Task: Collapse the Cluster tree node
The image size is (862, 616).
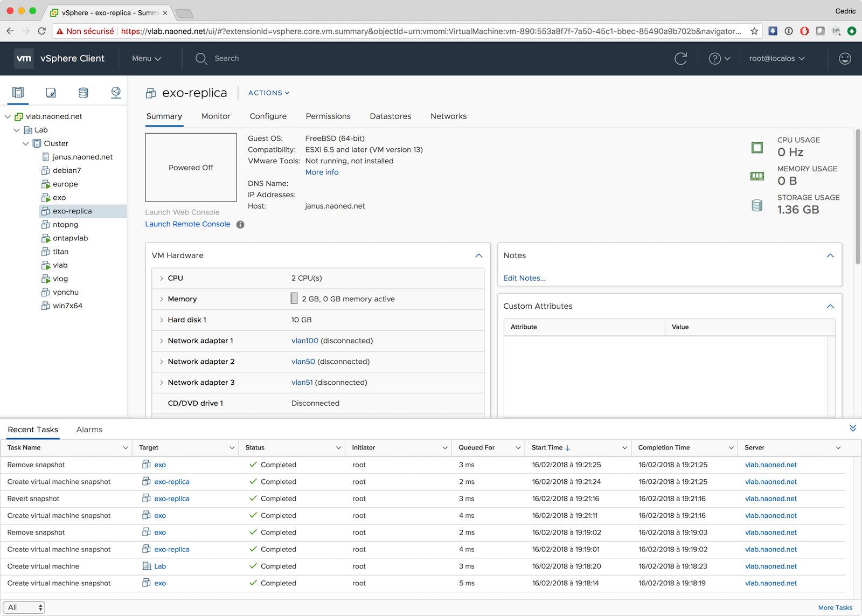Action: 25,144
